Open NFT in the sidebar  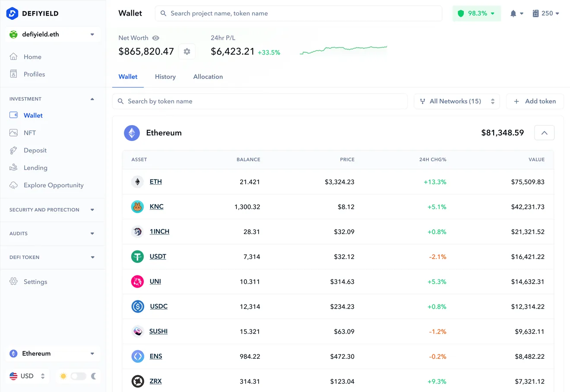point(30,133)
